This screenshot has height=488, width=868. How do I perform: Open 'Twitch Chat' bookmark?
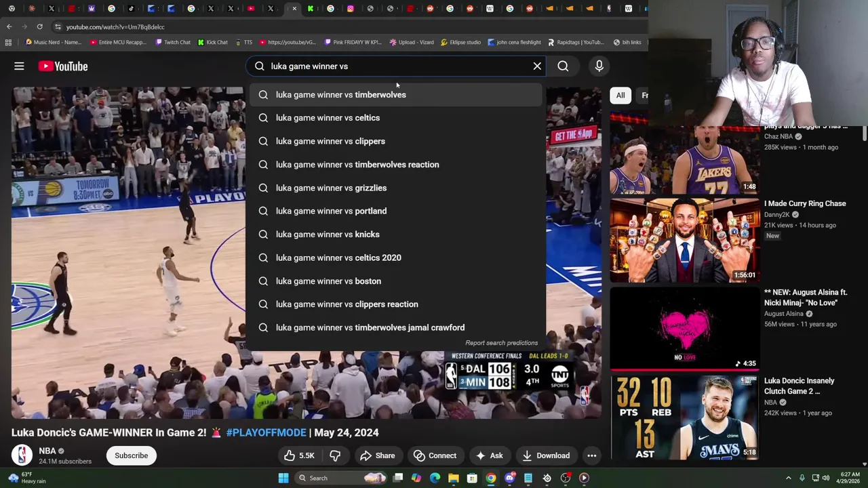[x=173, y=42]
